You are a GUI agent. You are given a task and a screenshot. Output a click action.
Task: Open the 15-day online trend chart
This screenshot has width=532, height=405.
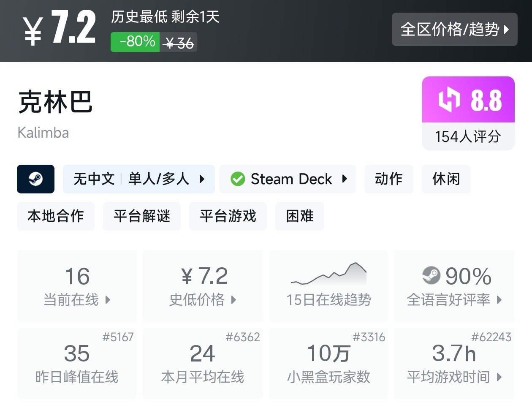coord(328,285)
